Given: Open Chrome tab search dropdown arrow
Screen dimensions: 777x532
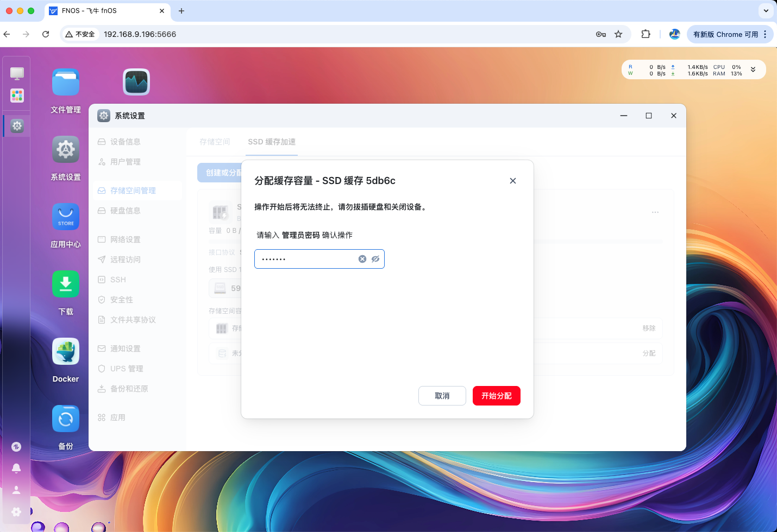Looking at the screenshot, I should coord(766,11).
